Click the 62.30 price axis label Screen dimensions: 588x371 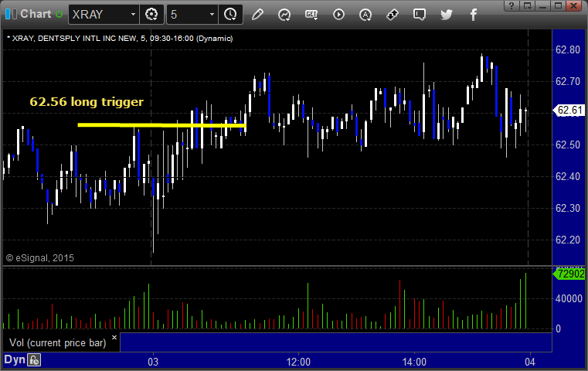568,208
